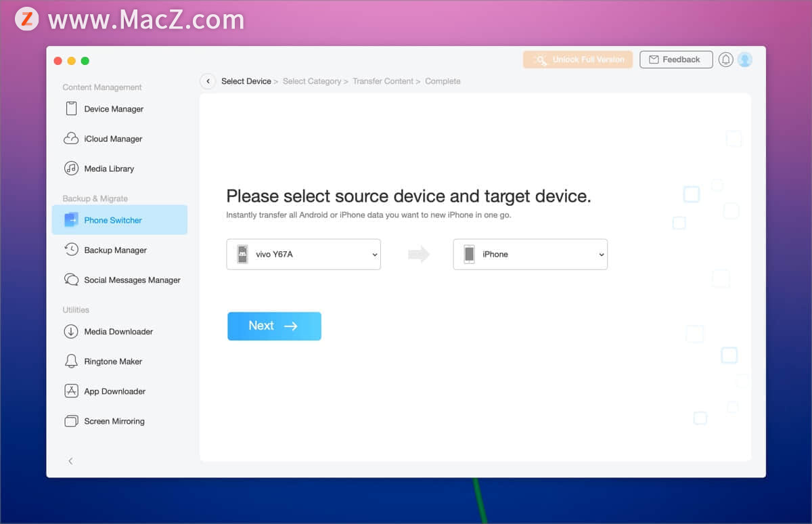
Task: Click the Screen Mirroring icon
Action: [x=71, y=421]
